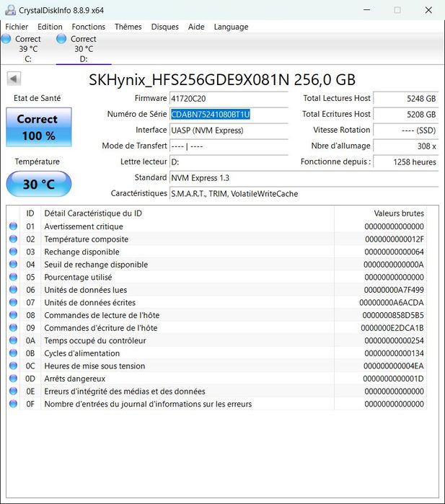Viewport: 445px width, 504px height.
Task: Click the Détail Caractéristique du ID column header
Action: tap(188, 213)
